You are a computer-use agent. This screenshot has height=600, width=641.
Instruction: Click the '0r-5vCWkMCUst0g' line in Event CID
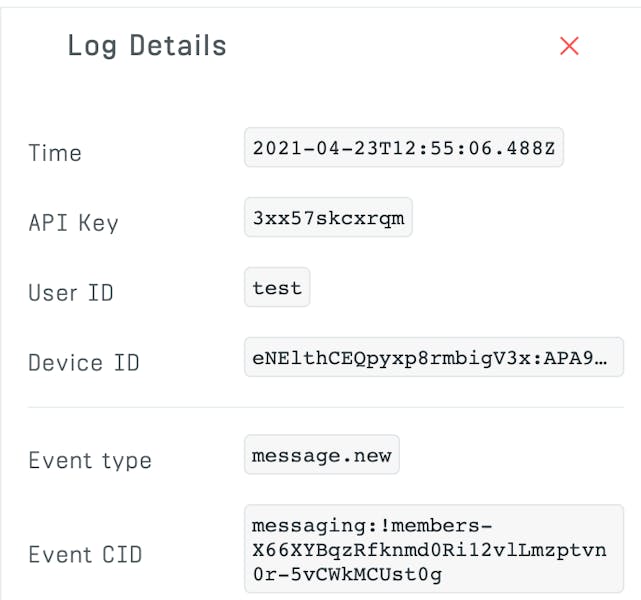(x=347, y=574)
